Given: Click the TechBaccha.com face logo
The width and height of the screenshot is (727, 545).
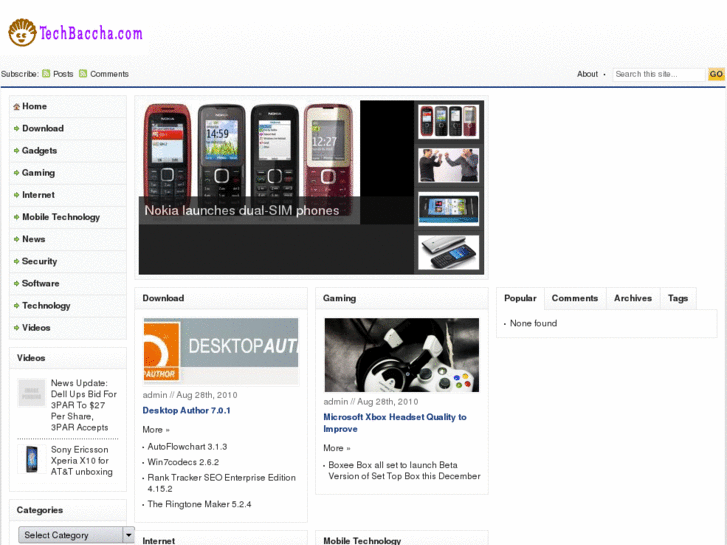Looking at the screenshot, I should pos(22,32).
